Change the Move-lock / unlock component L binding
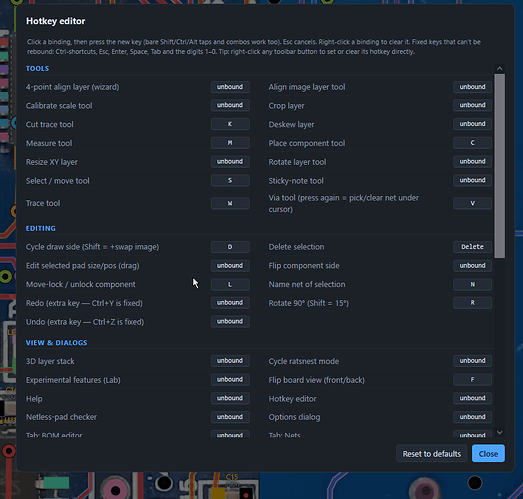The width and height of the screenshot is (523, 499). tap(230, 285)
